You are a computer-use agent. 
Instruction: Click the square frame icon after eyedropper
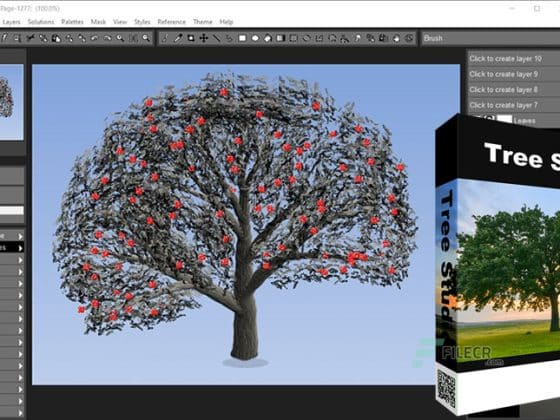(x=191, y=38)
